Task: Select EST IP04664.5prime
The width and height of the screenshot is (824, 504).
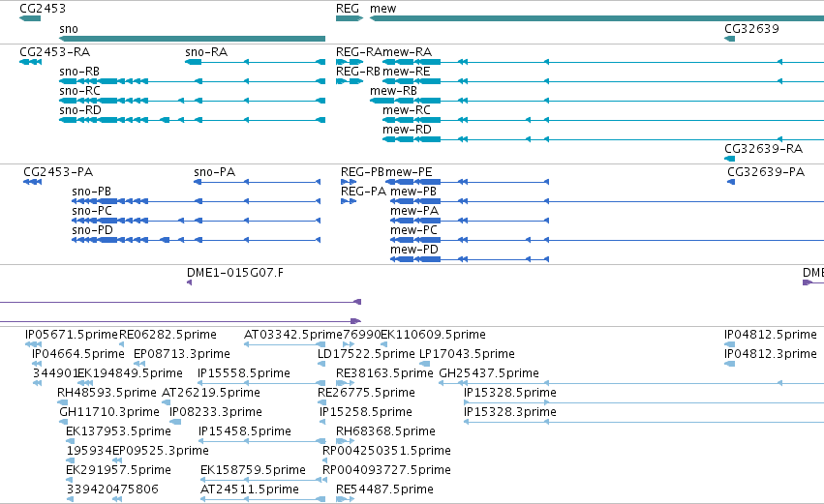Action: [78, 354]
